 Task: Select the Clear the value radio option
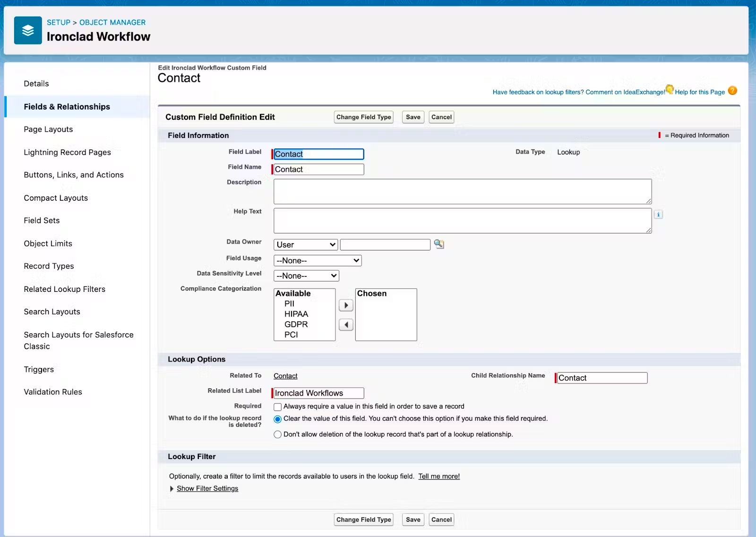point(277,419)
